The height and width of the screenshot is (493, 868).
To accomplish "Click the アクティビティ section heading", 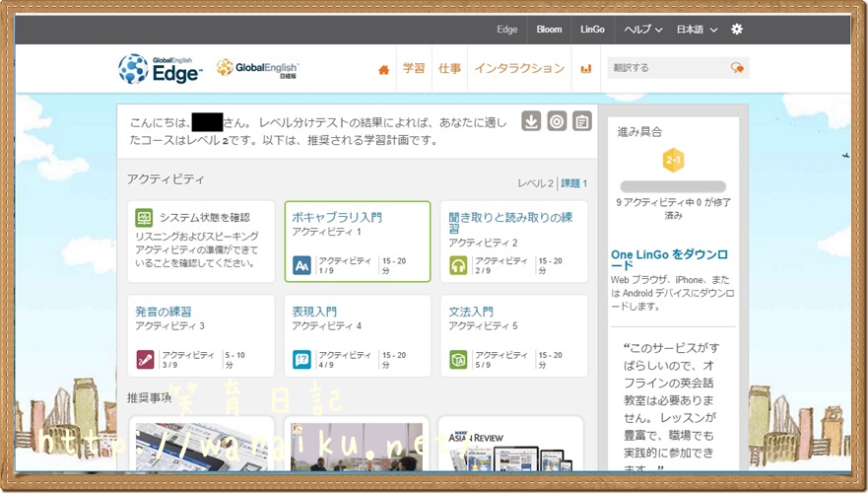I will [166, 178].
